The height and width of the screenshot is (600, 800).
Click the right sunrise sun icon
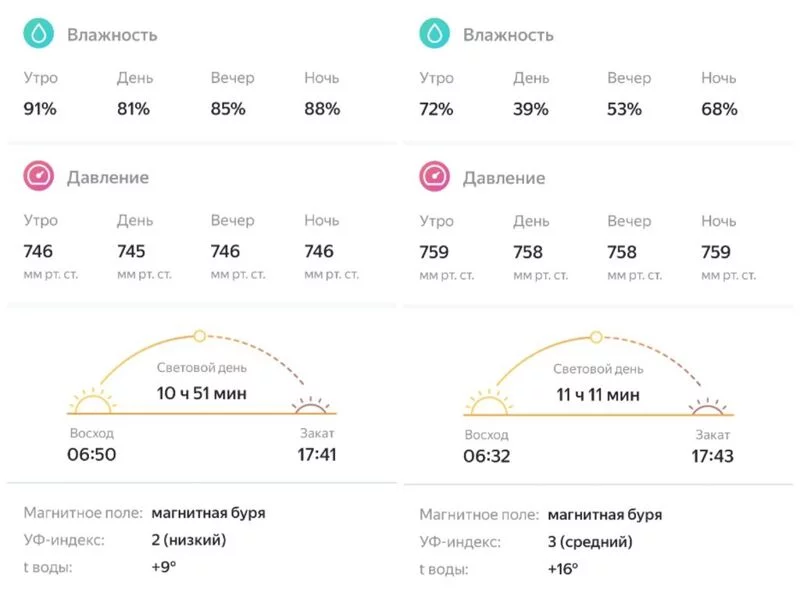[x=489, y=403]
